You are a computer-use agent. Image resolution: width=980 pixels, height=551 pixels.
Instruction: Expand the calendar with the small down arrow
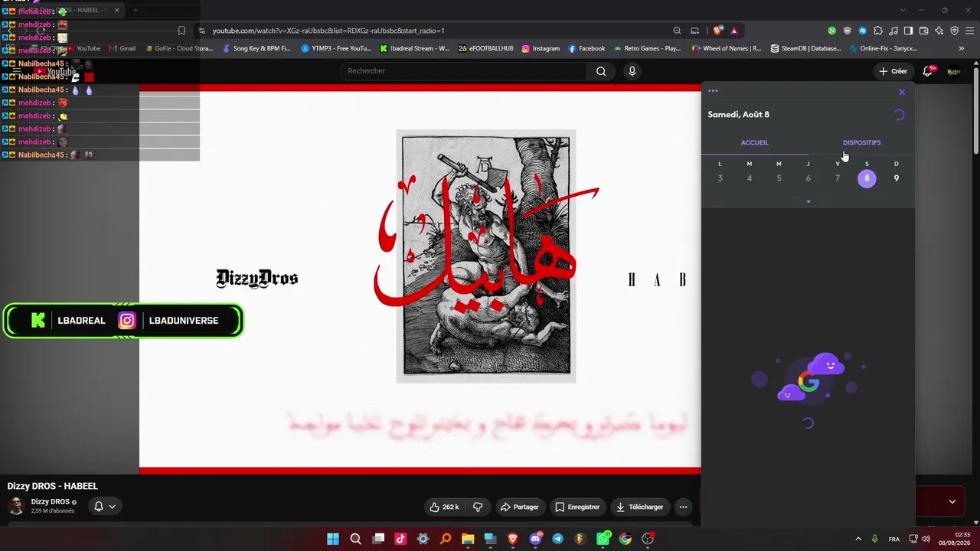[x=808, y=202]
